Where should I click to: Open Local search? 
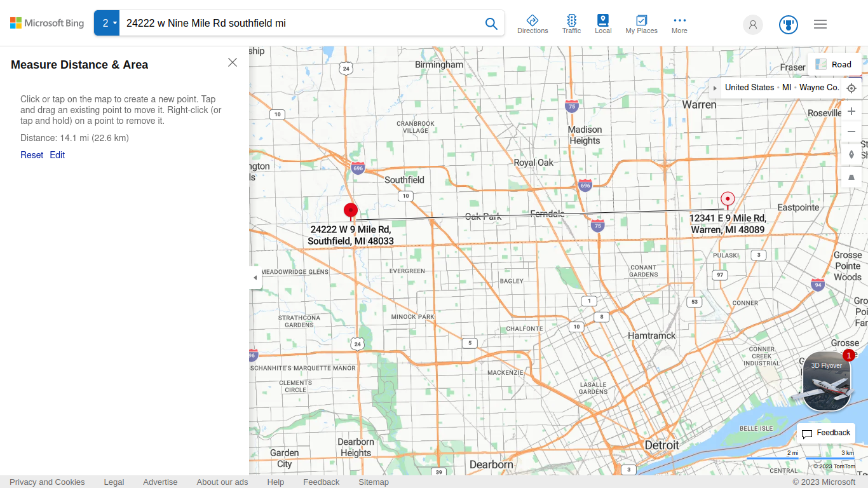(x=603, y=24)
